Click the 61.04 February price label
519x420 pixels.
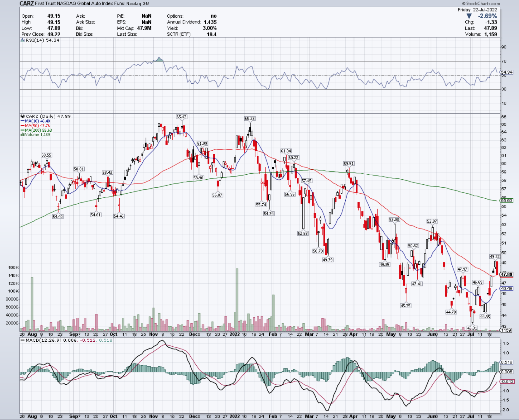(286, 151)
